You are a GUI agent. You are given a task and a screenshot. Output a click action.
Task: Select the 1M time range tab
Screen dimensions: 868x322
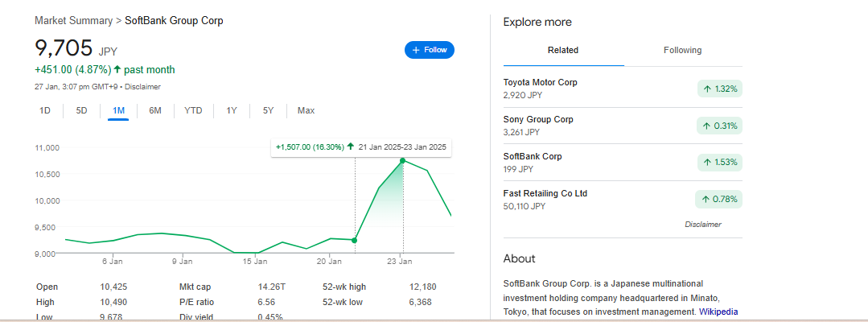[118, 110]
